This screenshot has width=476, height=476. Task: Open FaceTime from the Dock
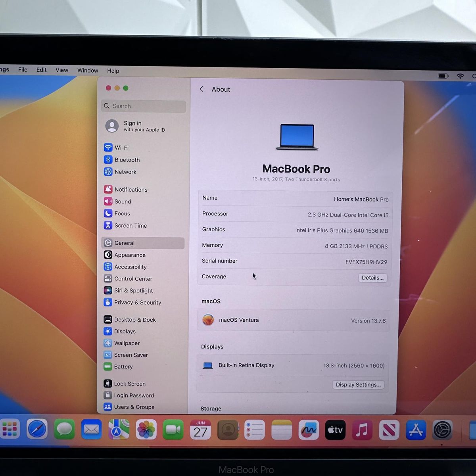pos(173,430)
